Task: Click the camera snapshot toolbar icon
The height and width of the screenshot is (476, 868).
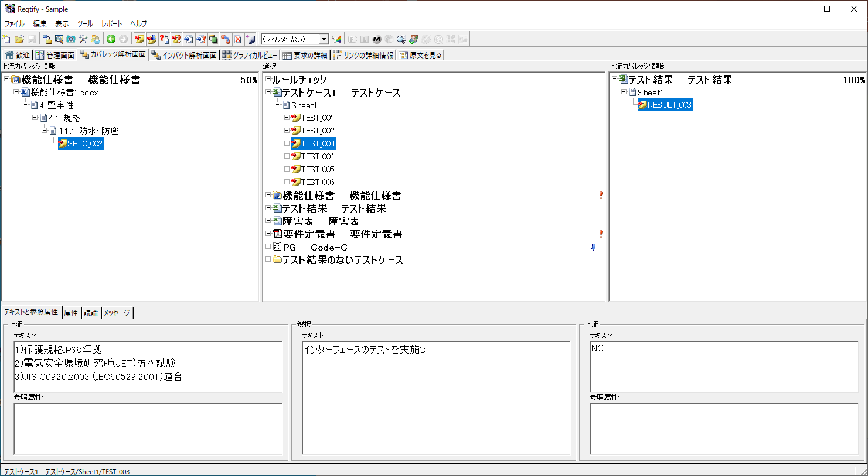Action: [71, 39]
